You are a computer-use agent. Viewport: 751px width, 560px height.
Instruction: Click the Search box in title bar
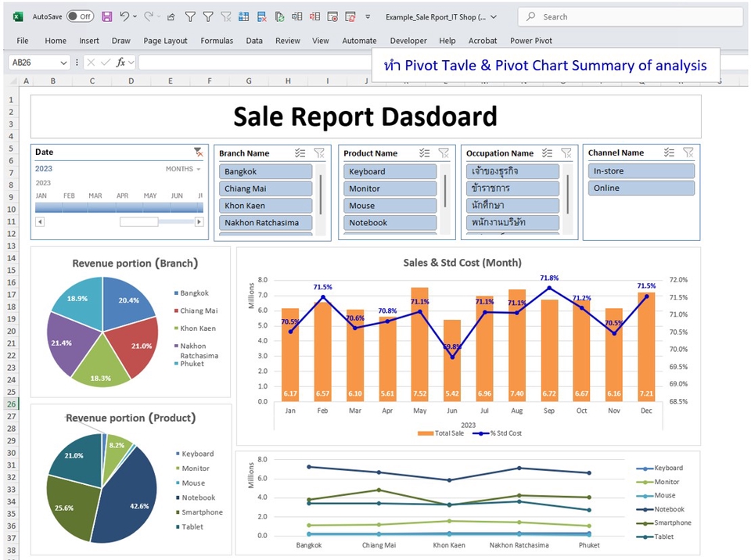[x=631, y=16]
